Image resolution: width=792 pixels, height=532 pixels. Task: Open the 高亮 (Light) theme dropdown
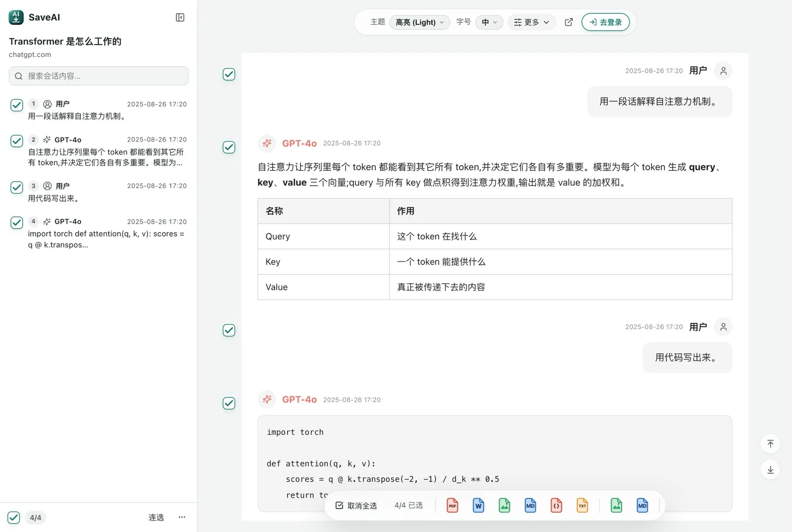pyautogui.click(x=420, y=22)
